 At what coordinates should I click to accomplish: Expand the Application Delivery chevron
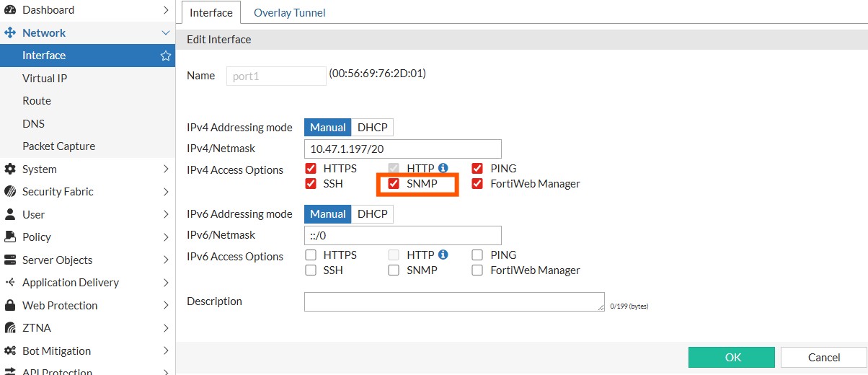166,283
